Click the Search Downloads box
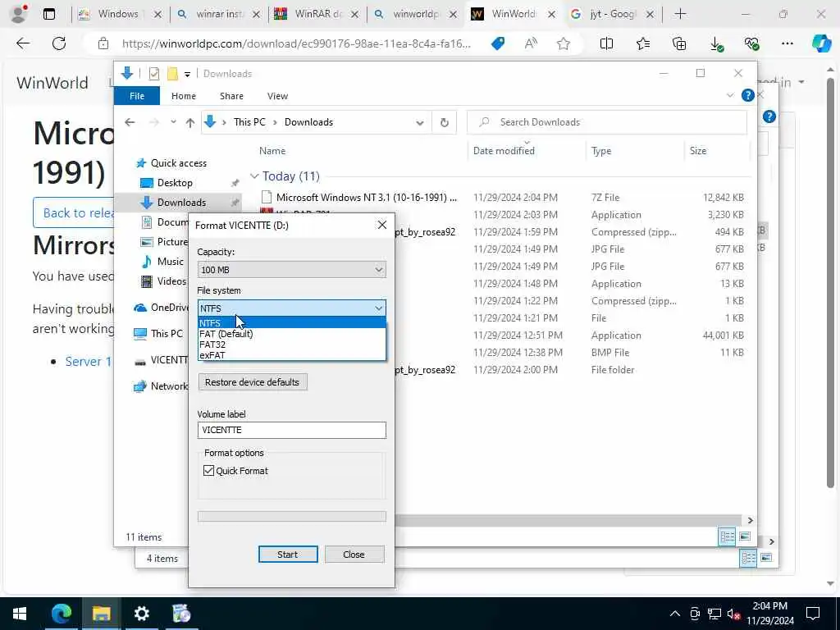Screen dimensions: 840x630 [x=607, y=122]
